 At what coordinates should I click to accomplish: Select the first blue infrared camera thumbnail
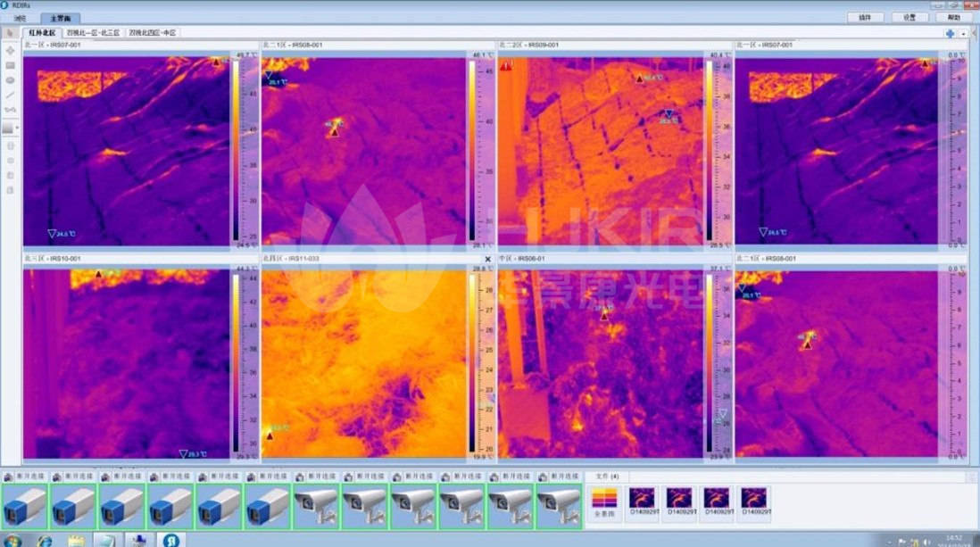pos(25,505)
